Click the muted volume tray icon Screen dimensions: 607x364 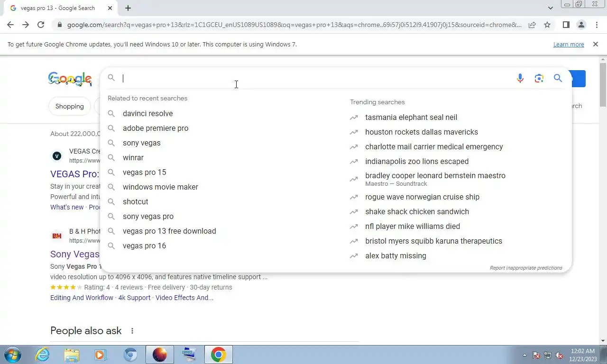pyautogui.click(x=559, y=355)
